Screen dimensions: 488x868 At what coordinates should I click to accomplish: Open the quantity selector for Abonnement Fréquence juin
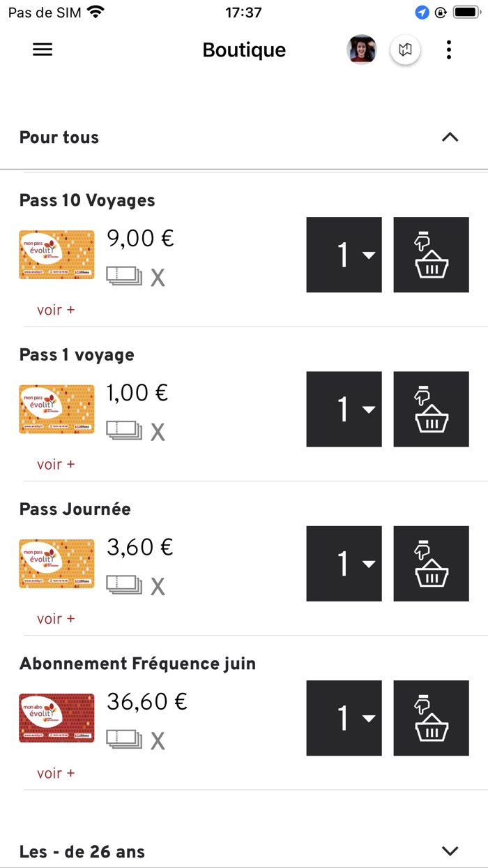344,718
